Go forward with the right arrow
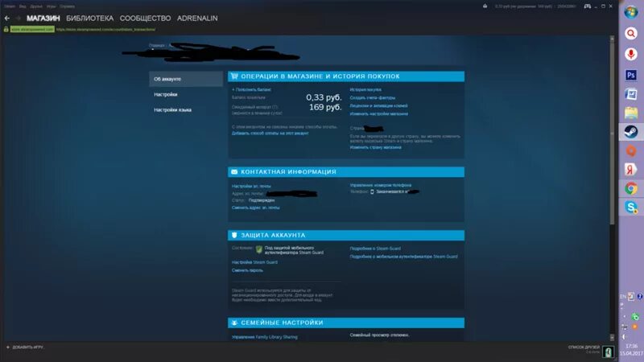644x362 pixels. tap(18, 18)
